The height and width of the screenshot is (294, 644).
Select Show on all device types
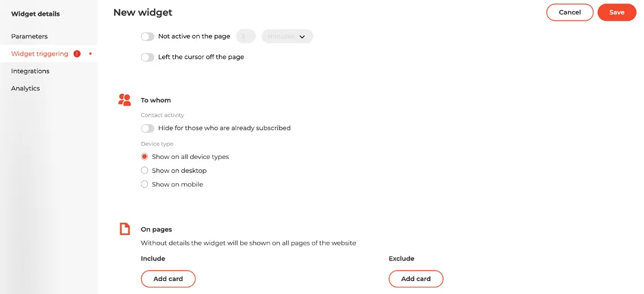click(x=144, y=157)
